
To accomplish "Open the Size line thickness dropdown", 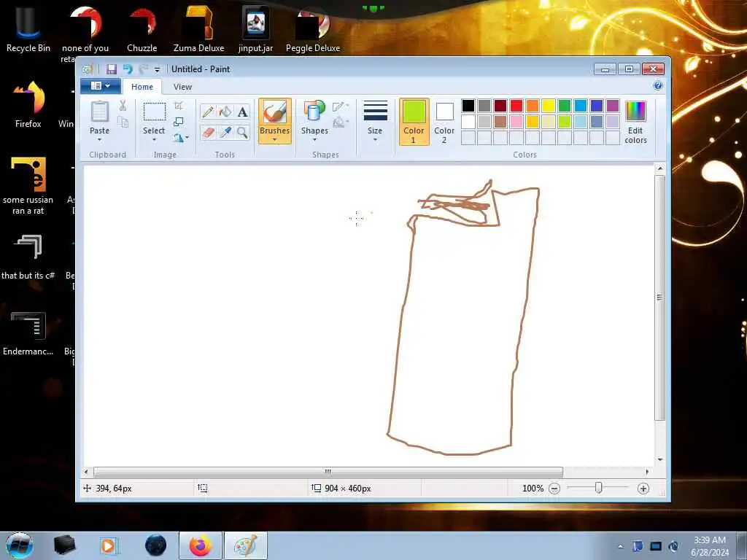I will 375,122.
